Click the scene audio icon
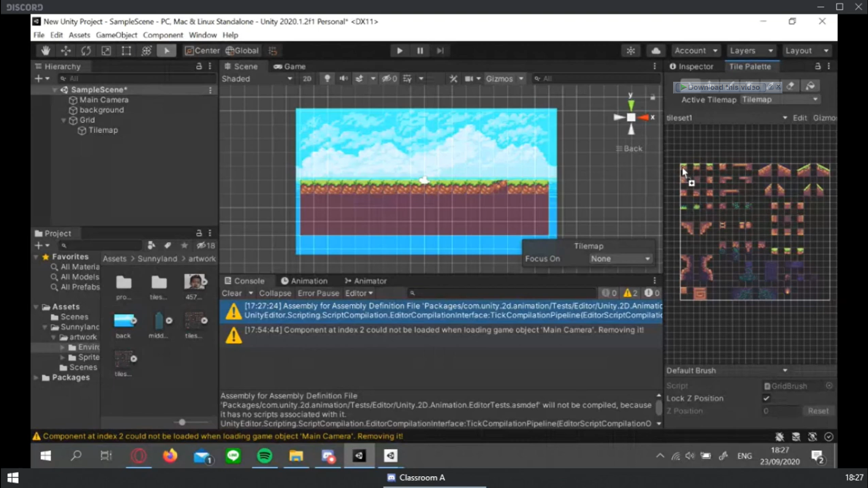 [344, 78]
